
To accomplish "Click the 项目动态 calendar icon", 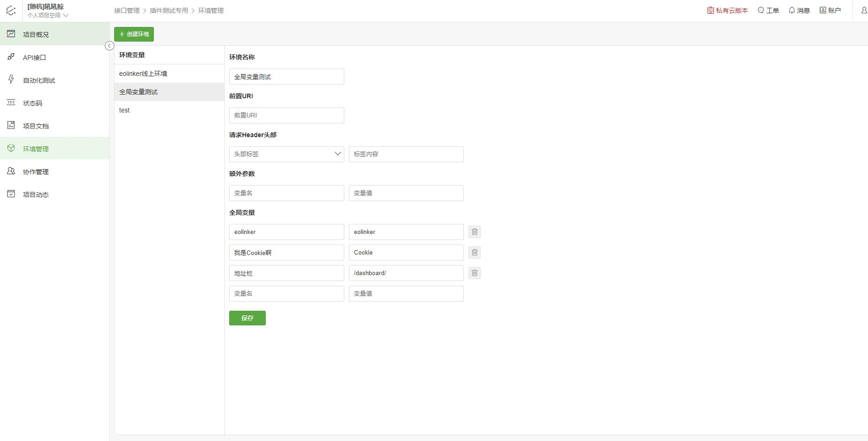I will tap(11, 194).
